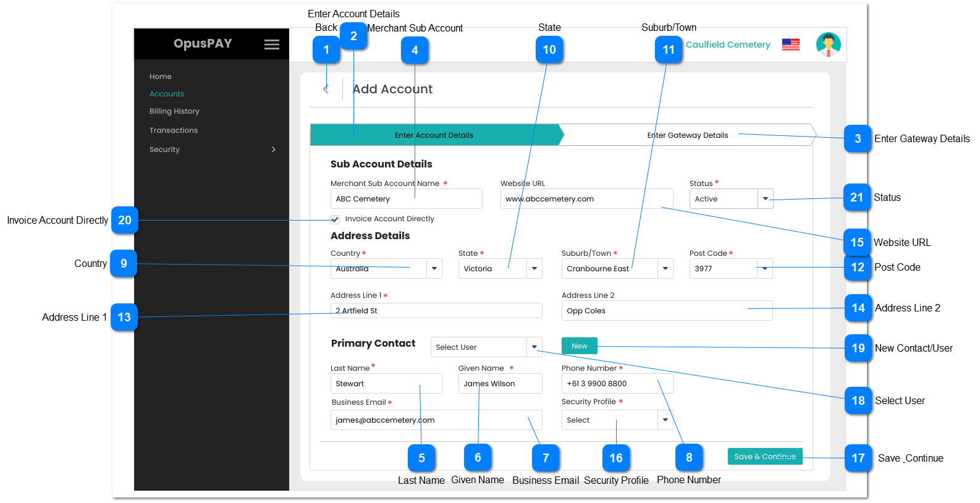Click the Merchant Sub Account Name field
Viewport: 980px width, 503px height.
pyautogui.click(x=405, y=199)
